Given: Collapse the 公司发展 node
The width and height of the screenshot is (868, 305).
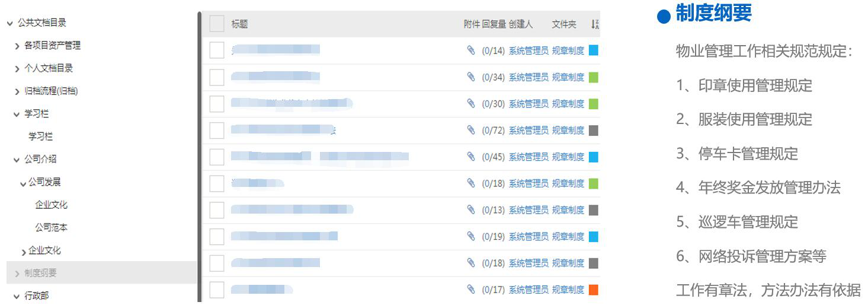Looking at the screenshot, I should [23, 183].
